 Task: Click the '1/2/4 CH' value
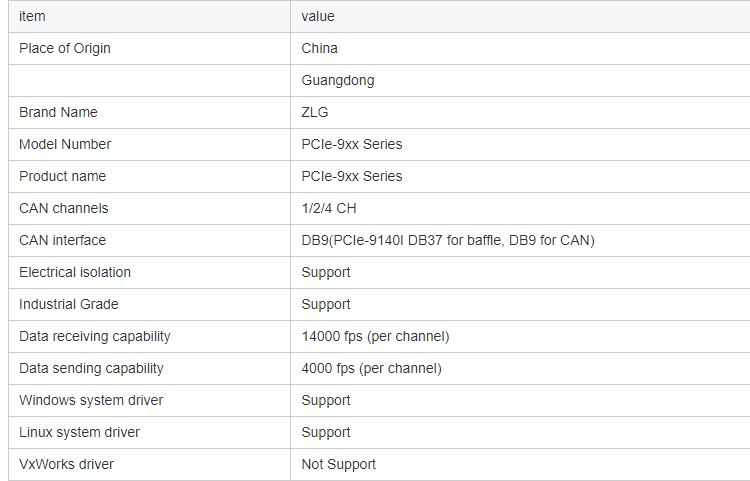(329, 208)
